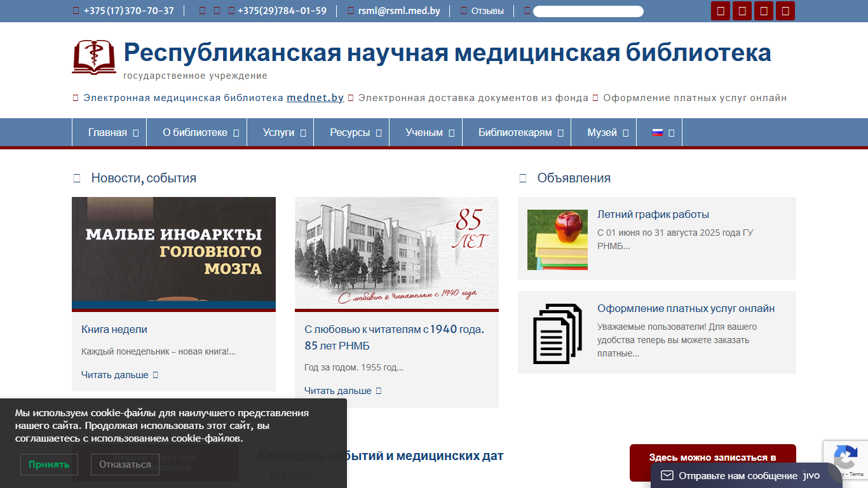Open the О библиотеке menu
The image size is (868, 488).
[x=195, y=133]
